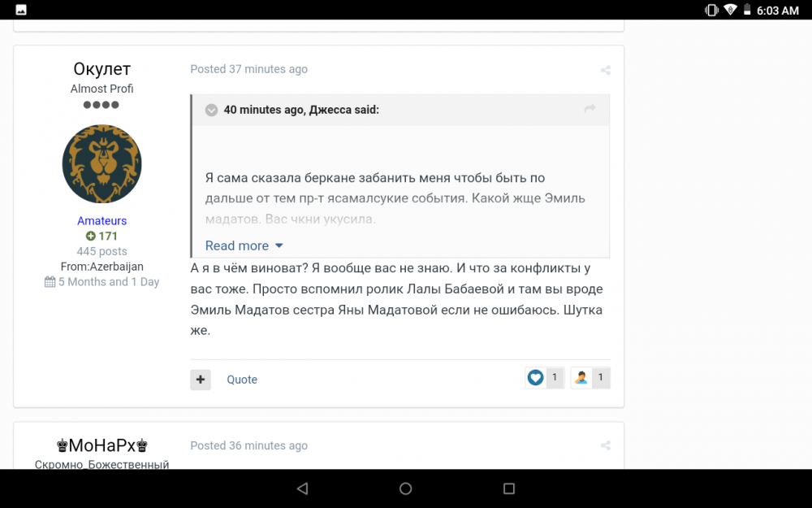
Task: Open Окулет's profile via username
Action: point(101,69)
